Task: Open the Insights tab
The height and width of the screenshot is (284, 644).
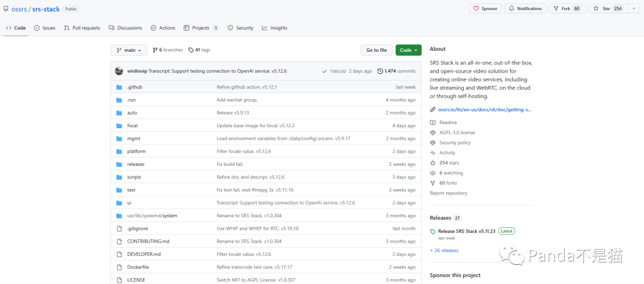Action: pyautogui.click(x=274, y=28)
